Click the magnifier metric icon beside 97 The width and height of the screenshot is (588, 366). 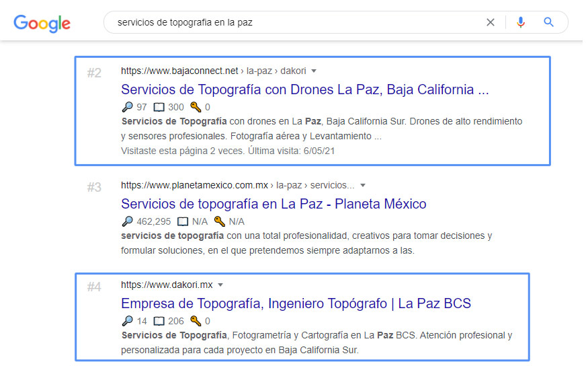(128, 107)
